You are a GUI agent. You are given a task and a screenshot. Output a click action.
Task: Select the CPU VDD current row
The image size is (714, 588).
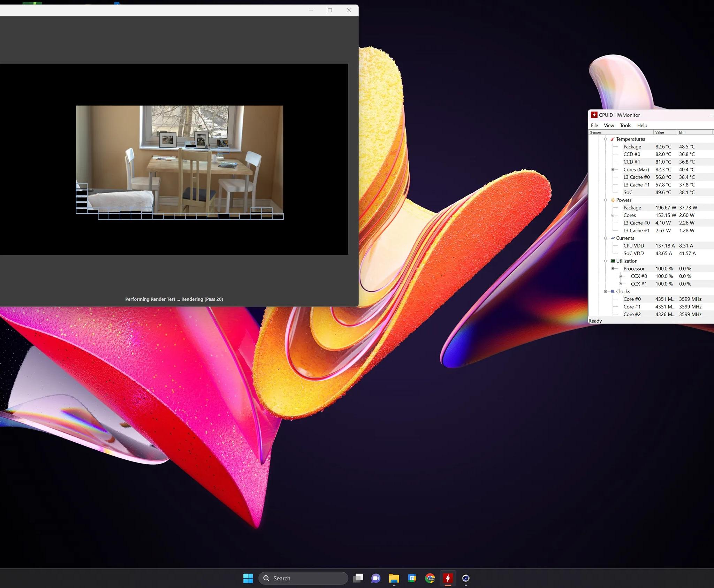pyautogui.click(x=668, y=246)
